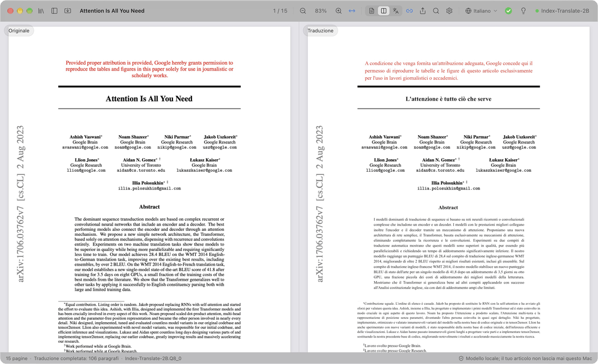Screen dimensions: 598x364
Task: Click 'Index-Translate-2B.Q8_0' in status bar
Action: pos(153,358)
